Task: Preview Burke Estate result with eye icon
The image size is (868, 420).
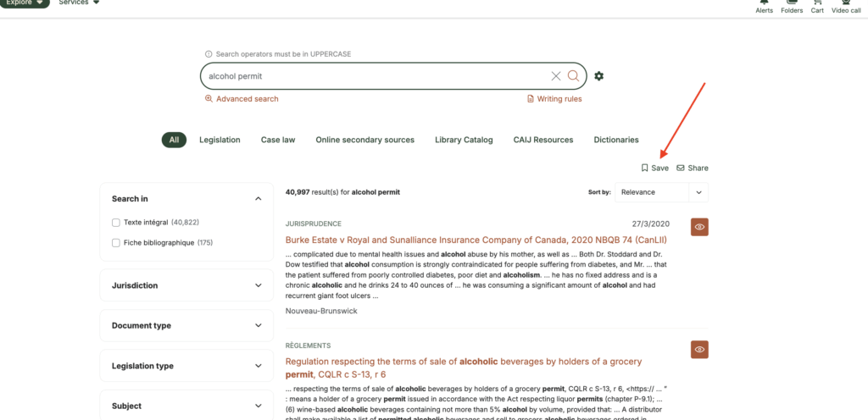Action: 699,227
